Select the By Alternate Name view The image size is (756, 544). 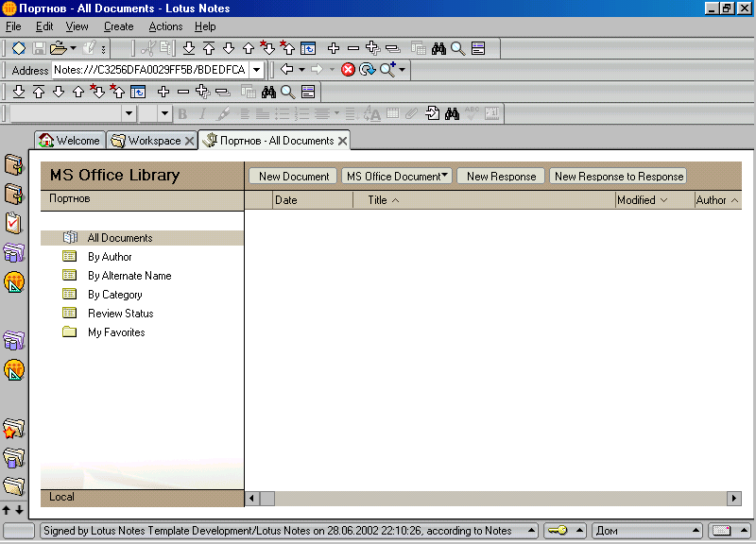click(129, 276)
